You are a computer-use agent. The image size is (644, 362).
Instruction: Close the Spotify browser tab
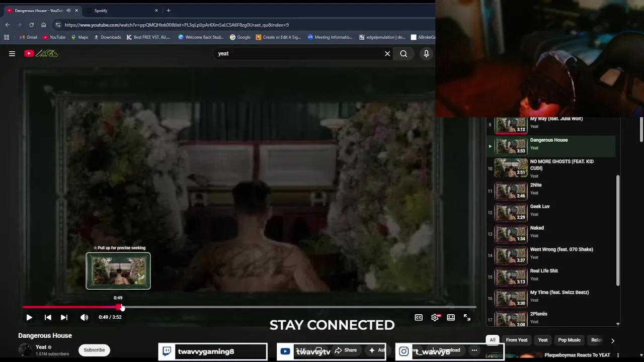click(x=156, y=11)
